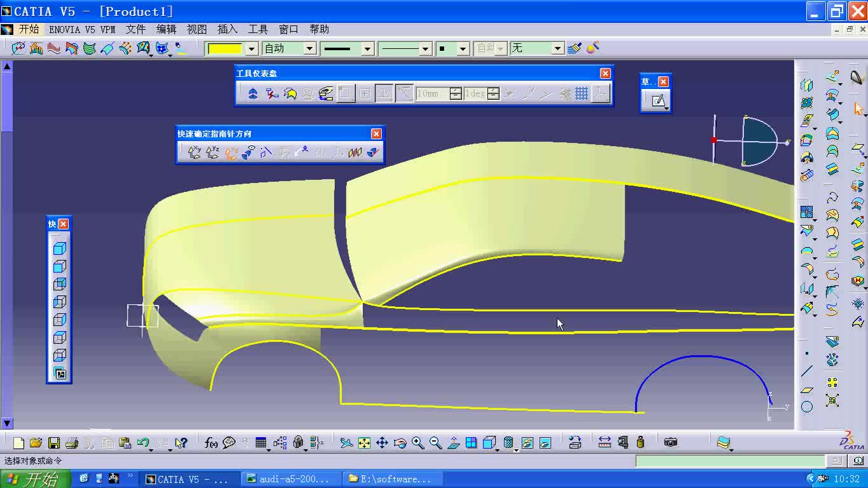Toggle the striped planes icon in compass toolbar
This screenshot has width=868, height=488.
click(355, 152)
